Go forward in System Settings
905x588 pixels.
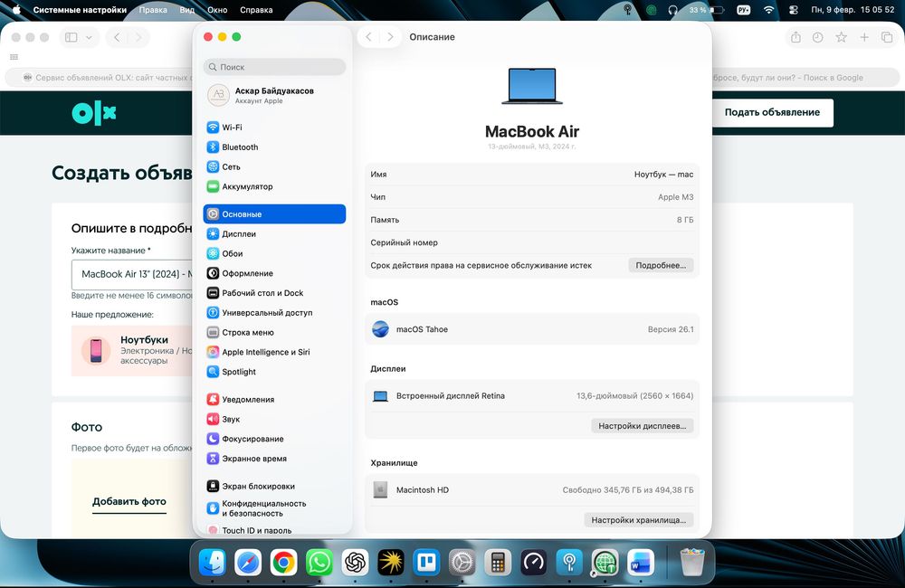coord(390,37)
